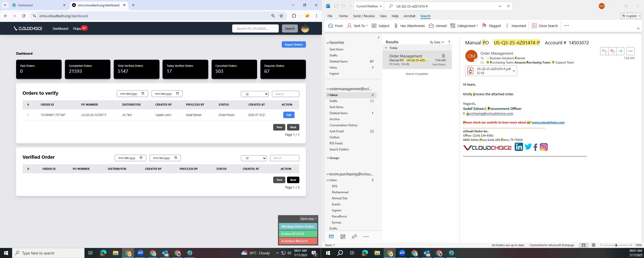
Task: Open the Disputes link in CloudChoice navbar
Action: [77, 28]
